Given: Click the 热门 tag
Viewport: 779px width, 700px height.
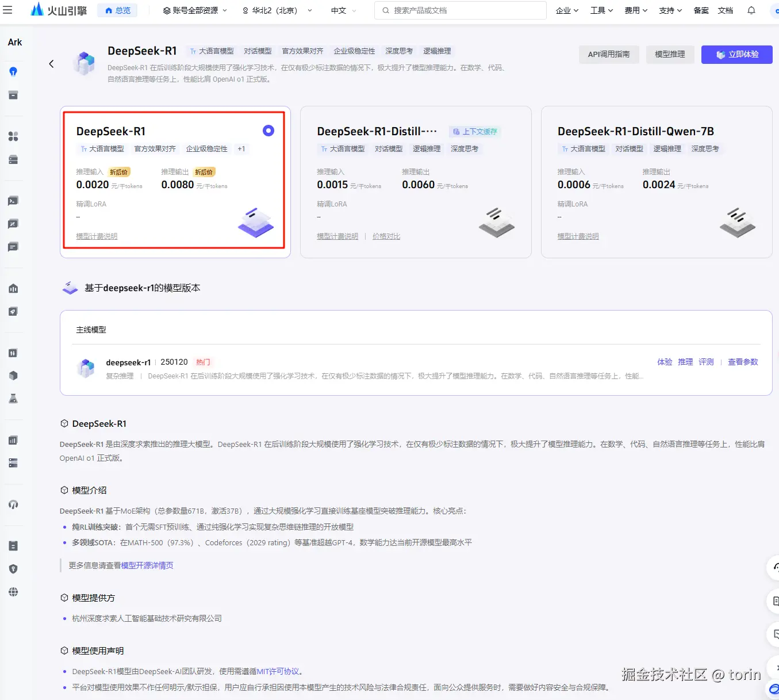Looking at the screenshot, I should pyautogui.click(x=203, y=362).
